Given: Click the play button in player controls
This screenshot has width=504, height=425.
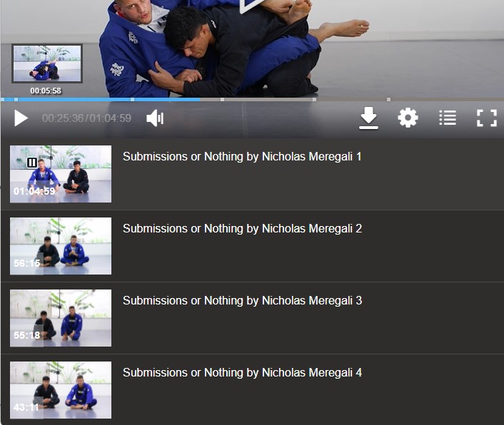Looking at the screenshot, I should tap(21, 118).
